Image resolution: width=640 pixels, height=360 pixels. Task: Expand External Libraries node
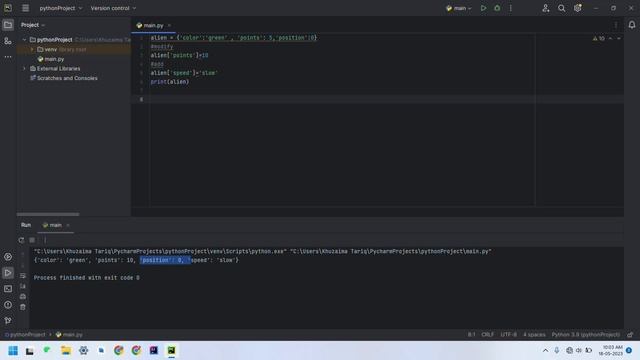pos(24,69)
